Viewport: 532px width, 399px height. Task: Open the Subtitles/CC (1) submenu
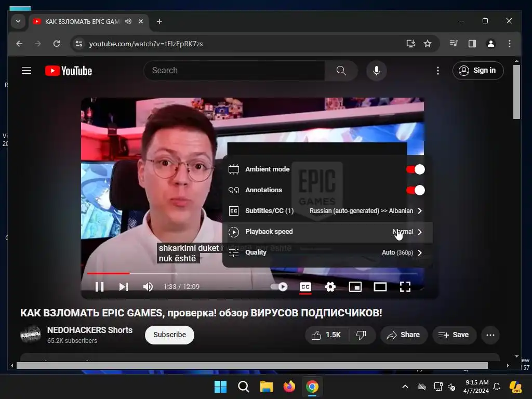327,211
